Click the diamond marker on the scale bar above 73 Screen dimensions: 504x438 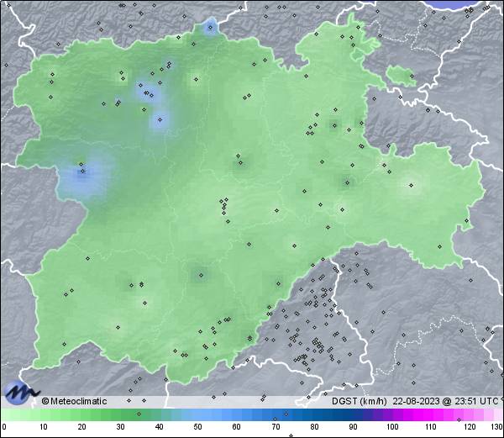286,414
